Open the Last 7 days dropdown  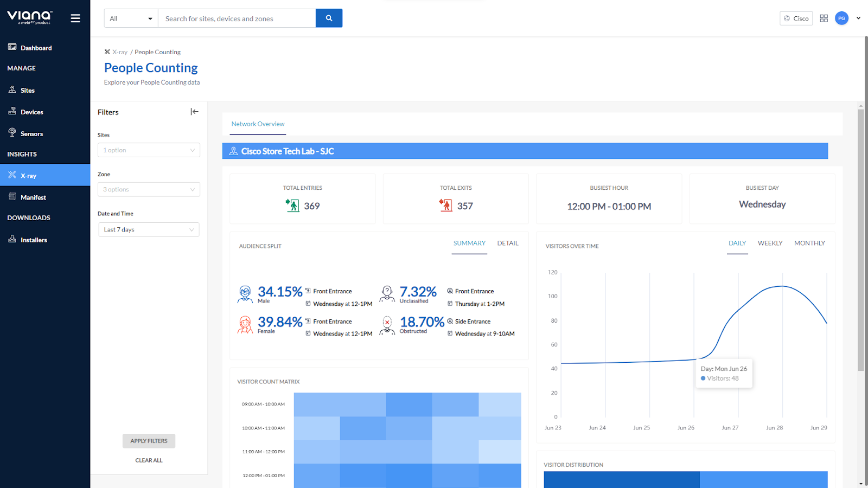pyautogui.click(x=149, y=230)
